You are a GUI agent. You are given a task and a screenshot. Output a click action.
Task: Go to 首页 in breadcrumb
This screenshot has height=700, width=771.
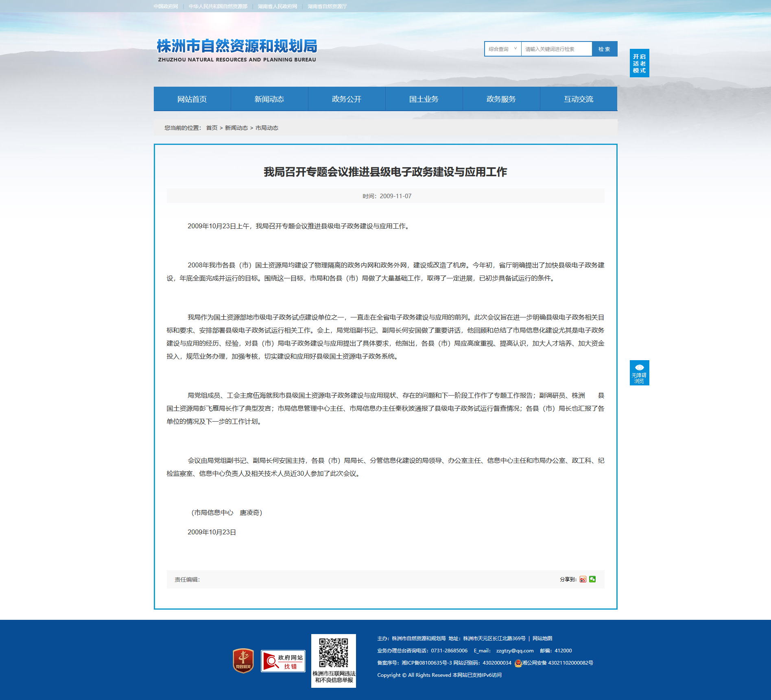click(x=212, y=128)
